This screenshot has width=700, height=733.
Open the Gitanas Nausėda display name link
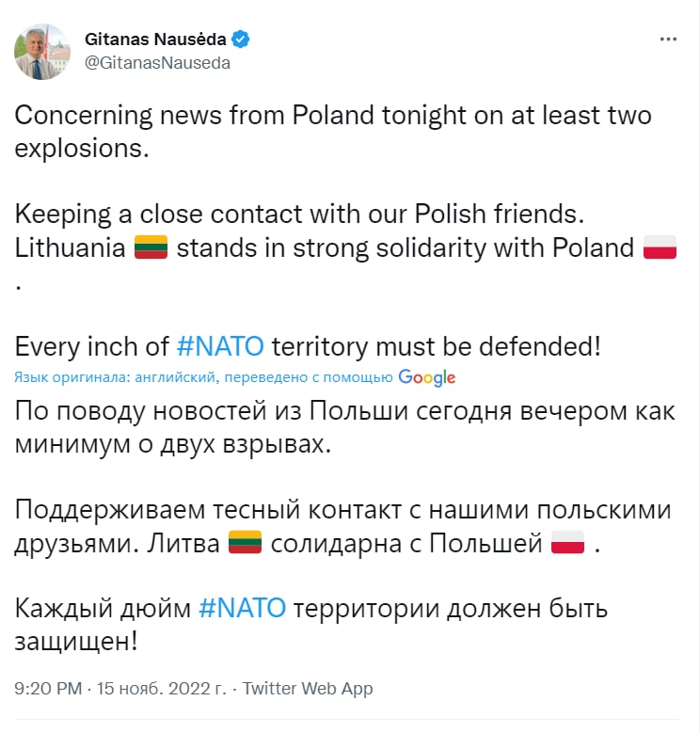click(x=156, y=40)
